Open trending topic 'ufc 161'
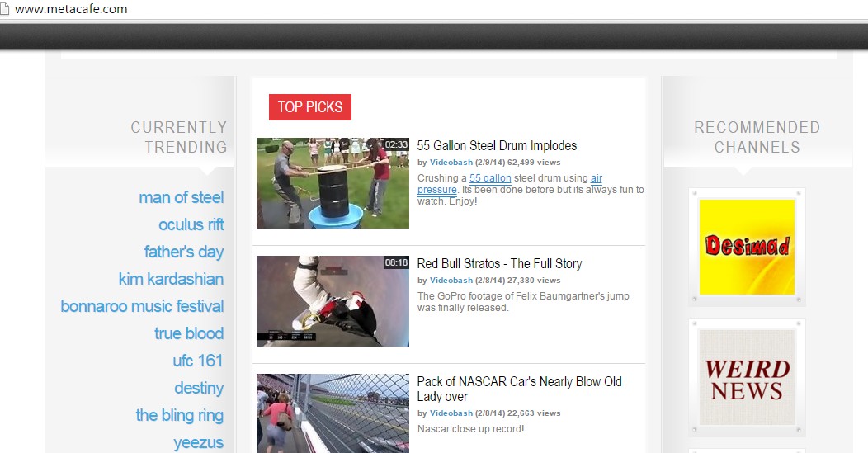Viewport: 868px width, 453px height. (x=198, y=361)
